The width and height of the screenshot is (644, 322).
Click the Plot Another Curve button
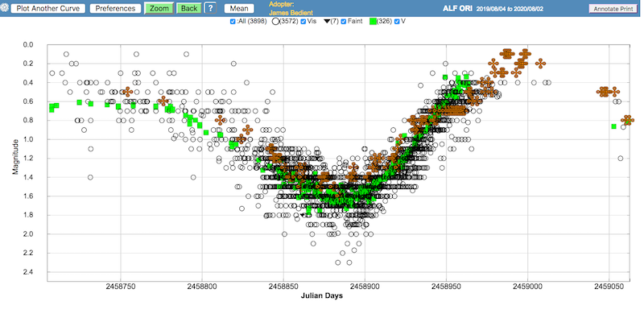click(x=47, y=8)
